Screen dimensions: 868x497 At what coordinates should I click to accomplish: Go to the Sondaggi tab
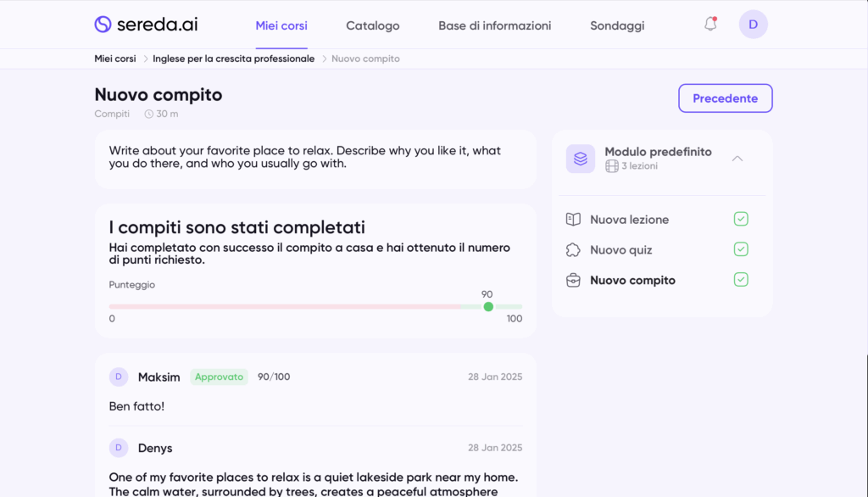[617, 25]
